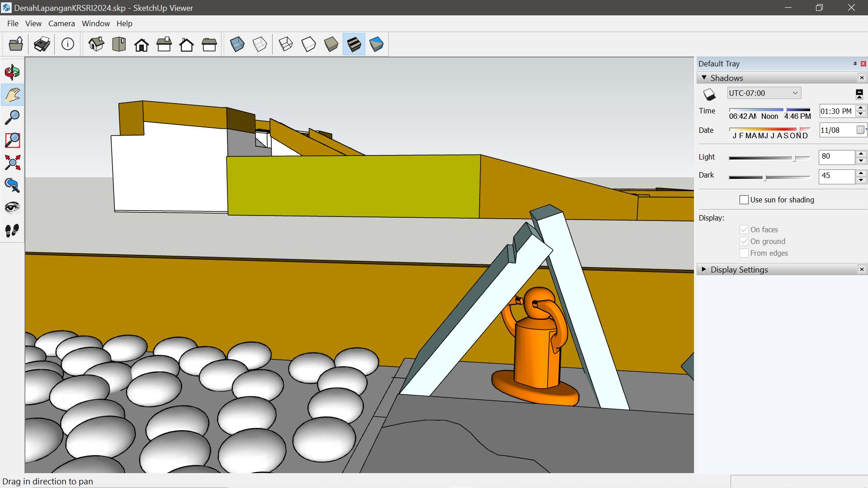Click the Previous view tool
This screenshot has height=488, width=868.
tap(12, 185)
